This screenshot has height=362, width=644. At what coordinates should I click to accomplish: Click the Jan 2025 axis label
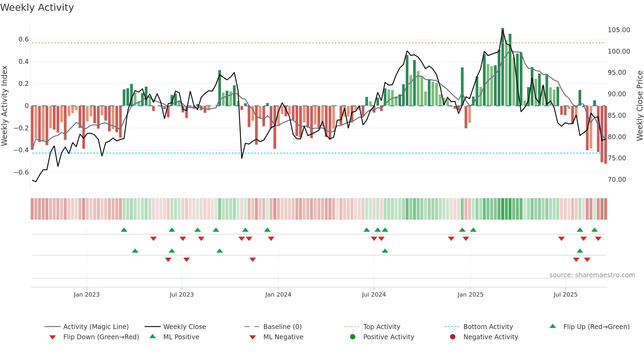[x=470, y=294]
